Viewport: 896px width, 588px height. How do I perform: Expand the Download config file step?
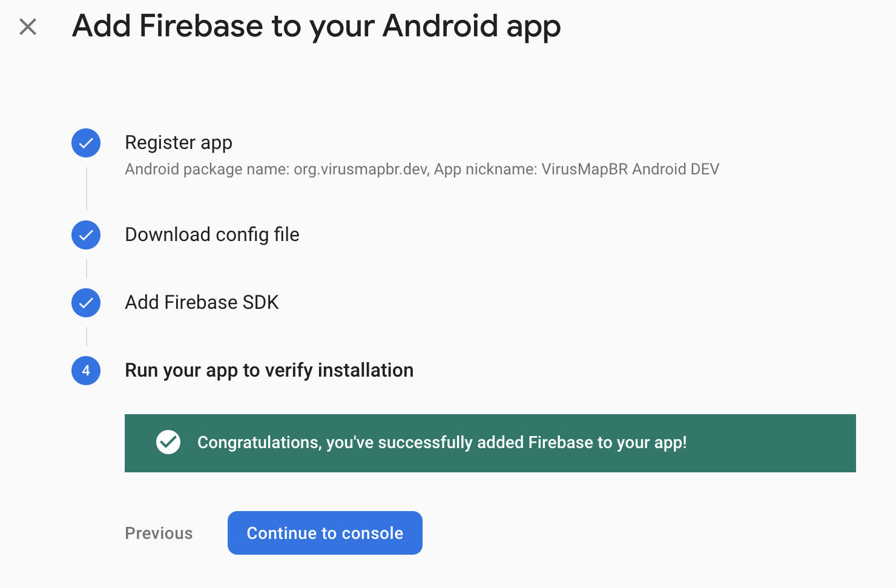pyautogui.click(x=212, y=234)
